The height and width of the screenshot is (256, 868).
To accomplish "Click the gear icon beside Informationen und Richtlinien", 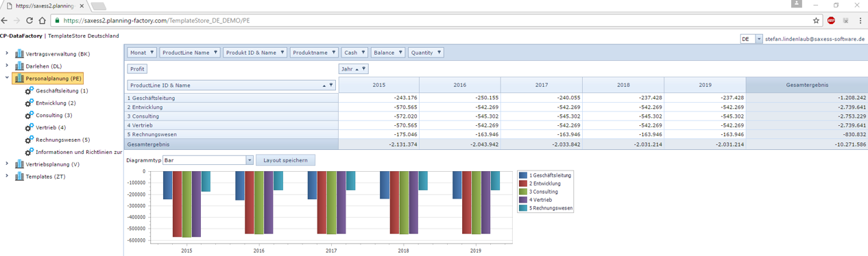I will click(29, 152).
